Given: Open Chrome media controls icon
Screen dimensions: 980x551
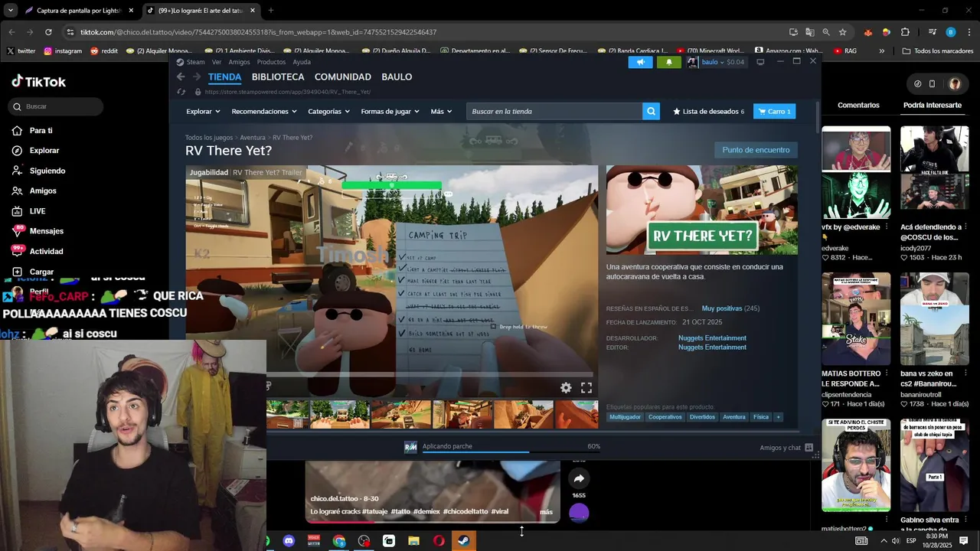Looking at the screenshot, I should (x=932, y=32).
